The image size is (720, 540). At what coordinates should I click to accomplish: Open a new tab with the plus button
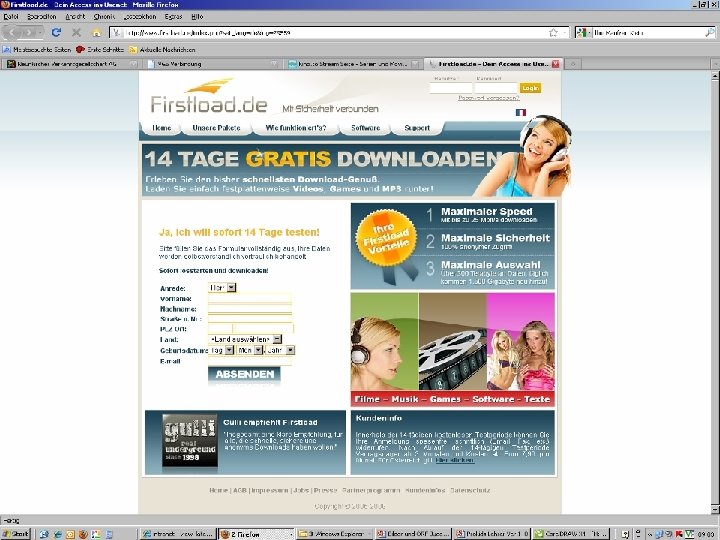(x=573, y=64)
